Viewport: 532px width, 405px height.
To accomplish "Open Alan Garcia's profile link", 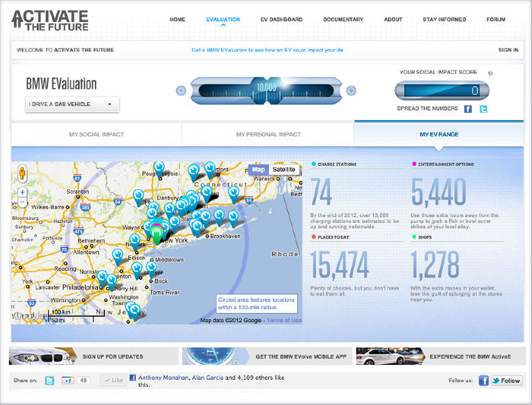I will click(208, 378).
